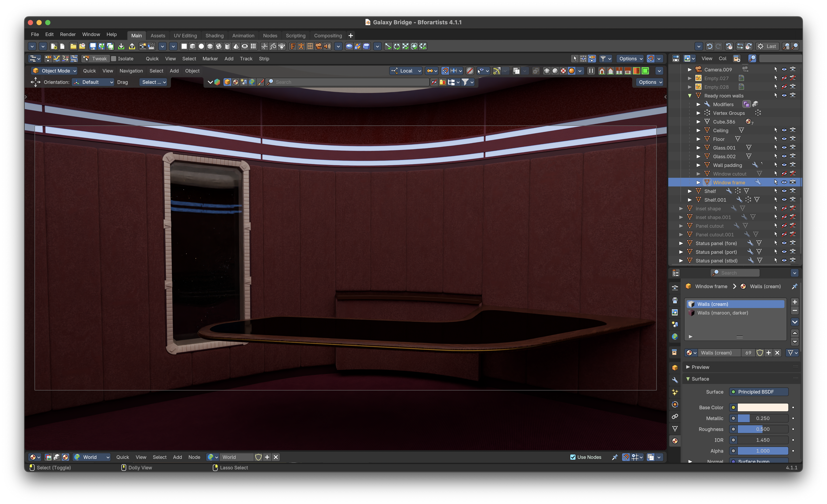Open the Navigation menu in 3D viewport
827x504 pixels.
pyautogui.click(x=131, y=71)
